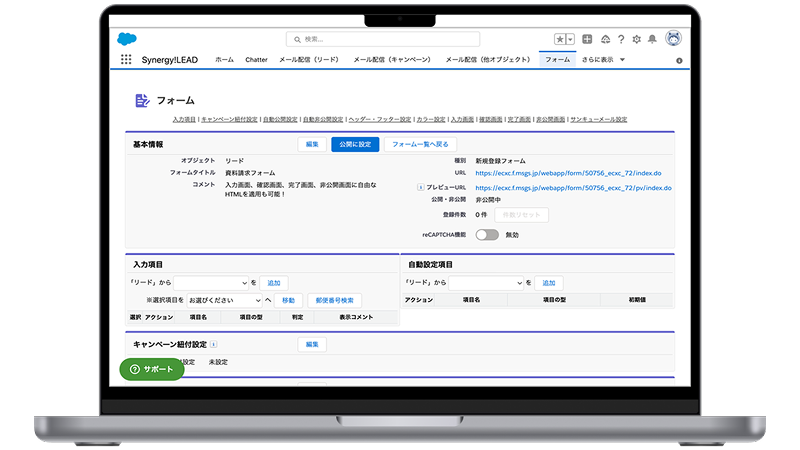Open the form URL link
This screenshot has width=800, height=450.
click(x=568, y=173)
